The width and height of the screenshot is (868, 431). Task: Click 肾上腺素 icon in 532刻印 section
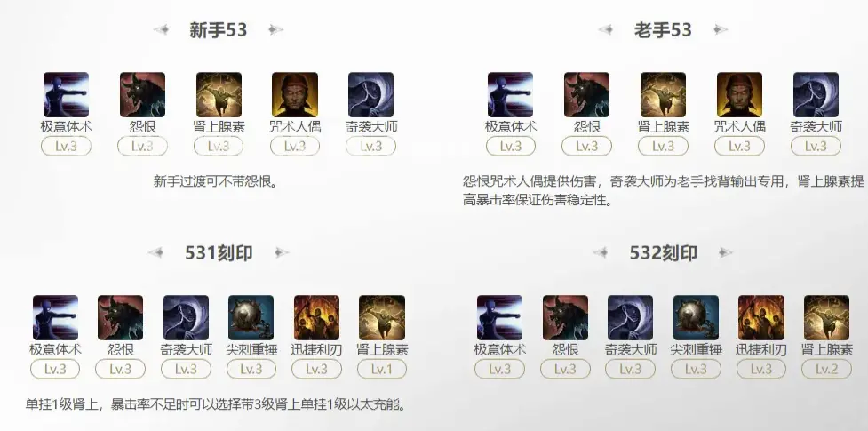[x=826, y=317]
